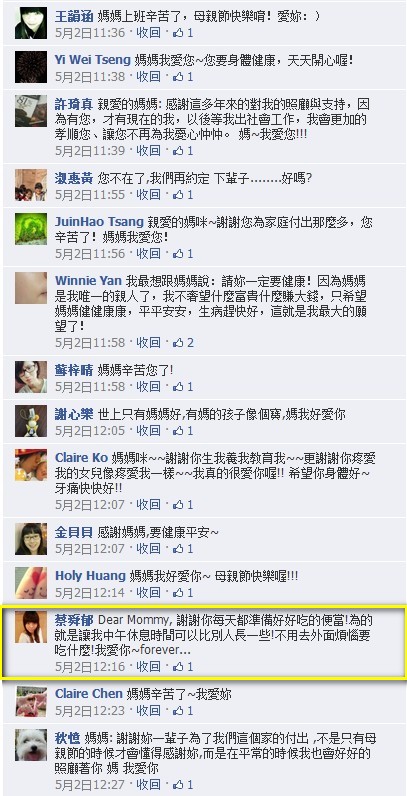Click the like icon on Claire Ko's comment

tap(178, 505)
